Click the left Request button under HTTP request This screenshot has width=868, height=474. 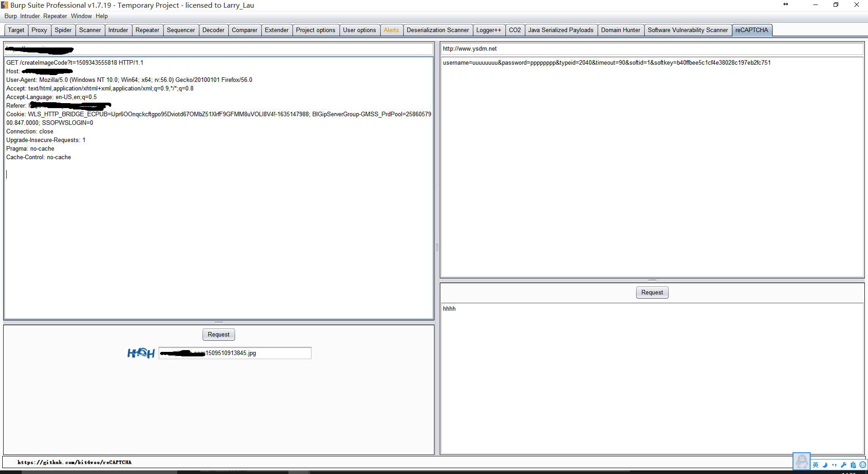219,335
